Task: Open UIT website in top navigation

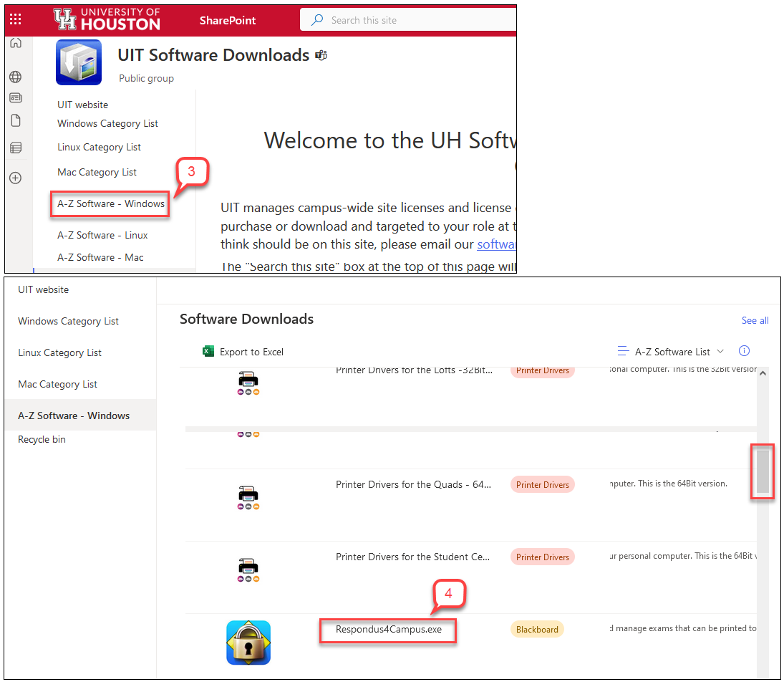Action: (x=82, y=105)
